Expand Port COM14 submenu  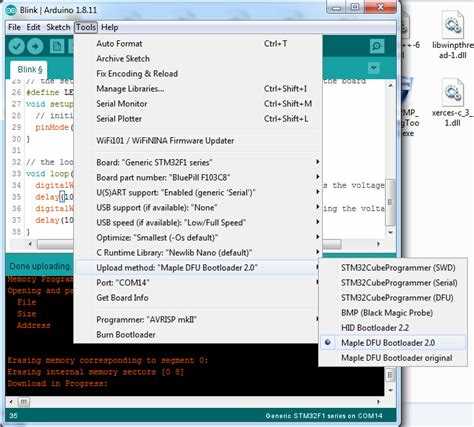point(198,283)
